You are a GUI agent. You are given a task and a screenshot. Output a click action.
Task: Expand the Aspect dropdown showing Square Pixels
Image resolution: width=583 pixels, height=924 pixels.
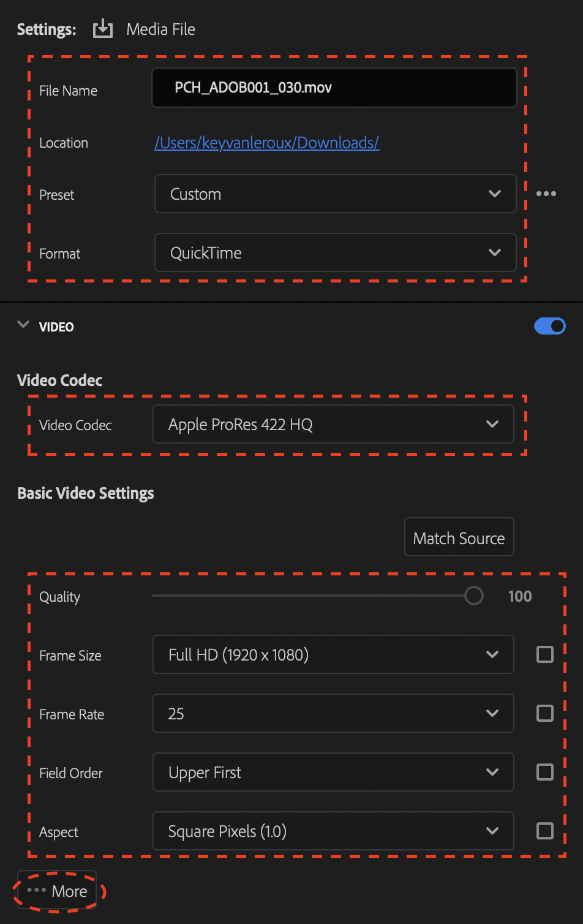[333, 831]
